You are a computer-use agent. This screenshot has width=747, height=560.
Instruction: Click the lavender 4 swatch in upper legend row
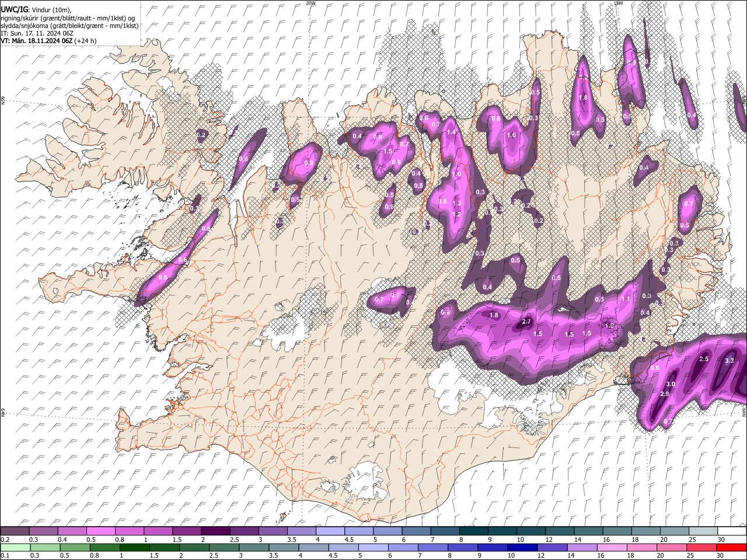pos(330,531)
